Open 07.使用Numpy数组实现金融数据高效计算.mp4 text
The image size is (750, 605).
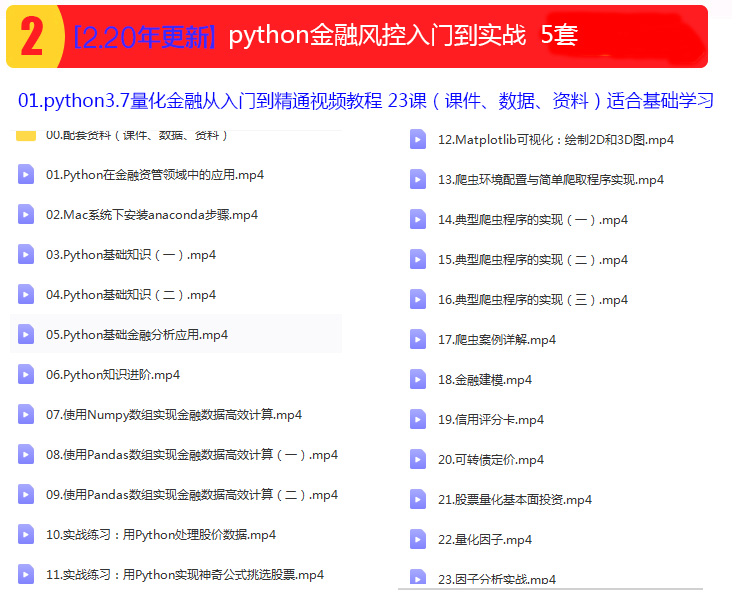[174, 415]
